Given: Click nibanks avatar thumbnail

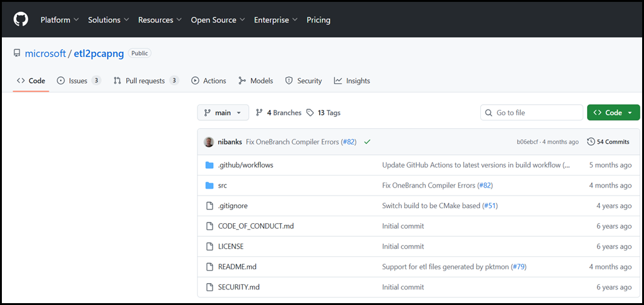Looking at the screenshot, I should [209, 142].
